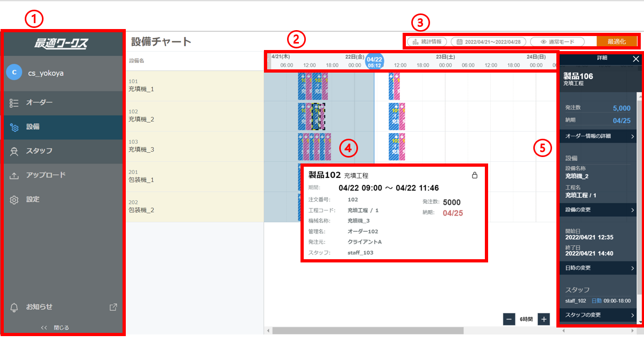Click the アップロード upload icon
Viewport: 644px width, 363px height.
(x=14, y=175)
